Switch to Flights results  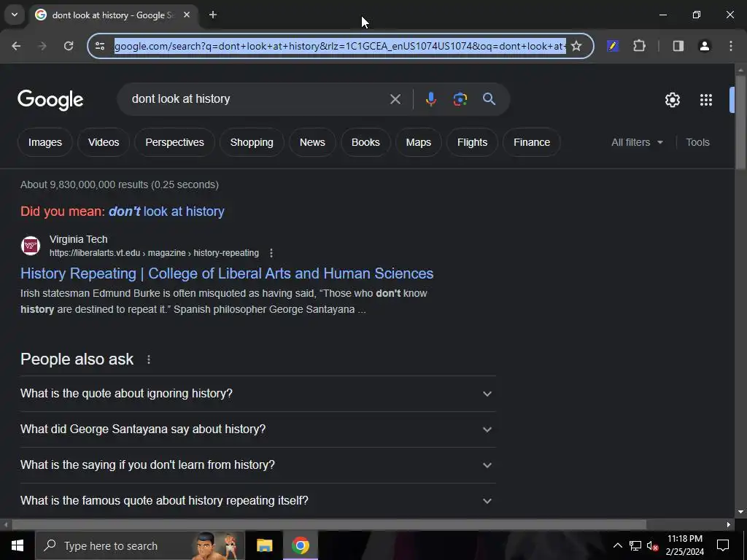(x=472, y=142)
